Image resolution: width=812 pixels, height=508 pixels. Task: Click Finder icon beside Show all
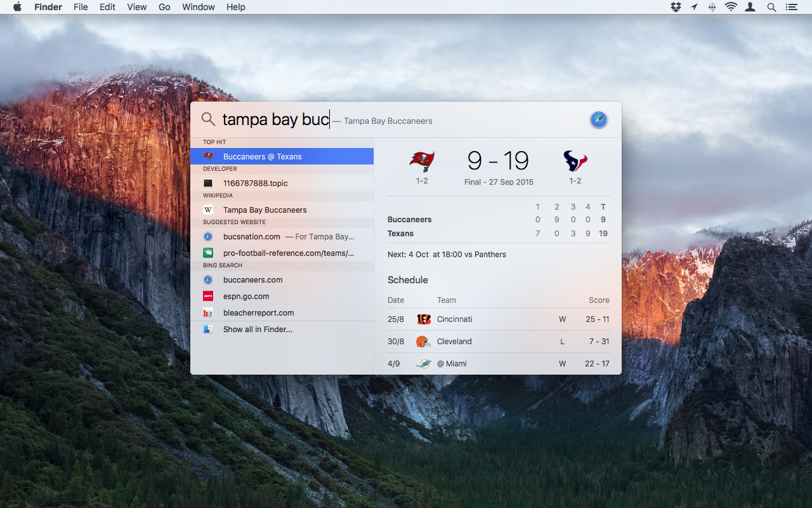208,330
